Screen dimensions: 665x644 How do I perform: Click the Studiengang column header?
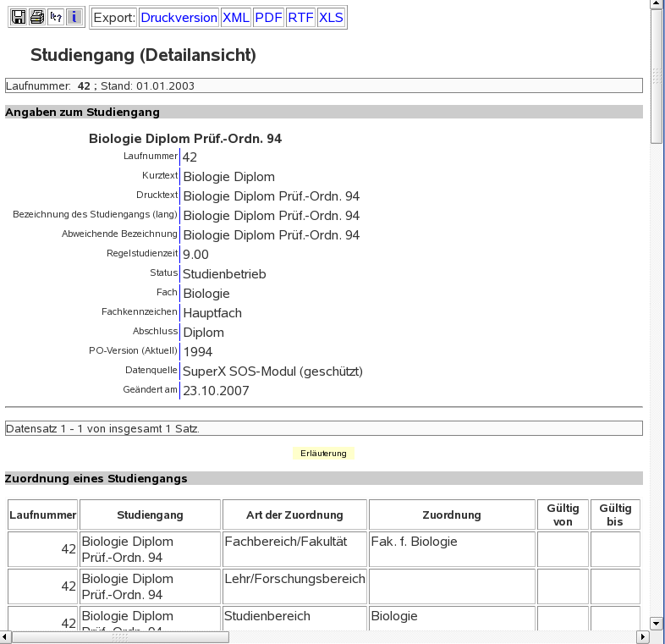pos(150,515)
